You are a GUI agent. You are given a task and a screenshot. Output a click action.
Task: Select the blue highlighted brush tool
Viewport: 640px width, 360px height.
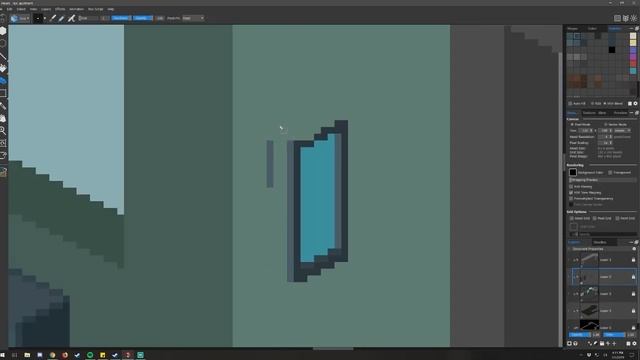3,80
